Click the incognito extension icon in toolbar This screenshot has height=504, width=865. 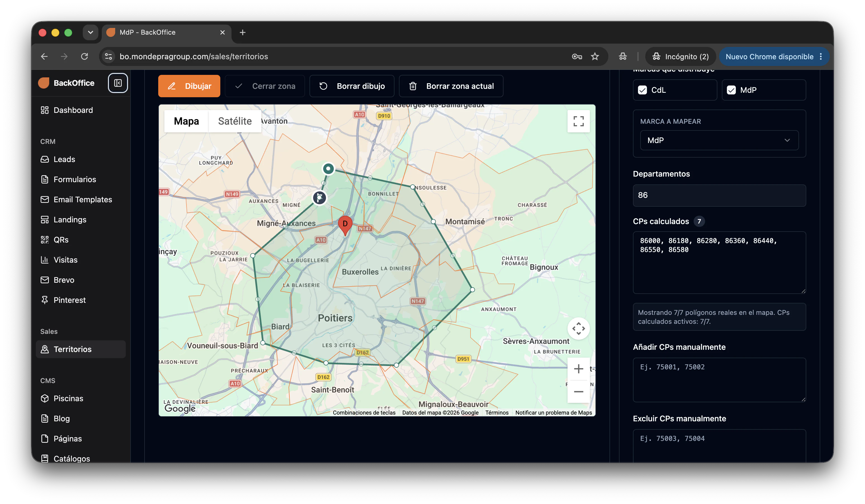623,57
